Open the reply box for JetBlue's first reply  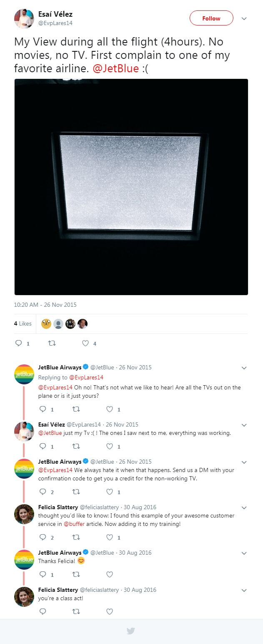coord(43,409)
